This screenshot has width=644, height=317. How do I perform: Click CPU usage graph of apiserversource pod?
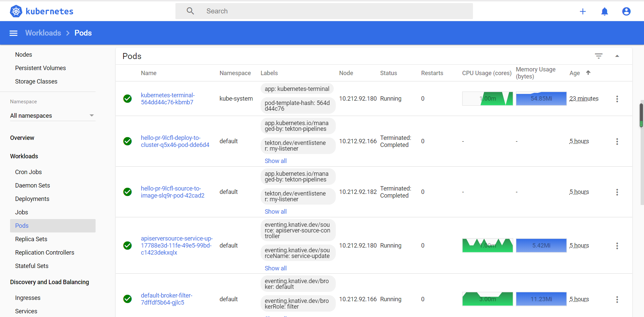pyautogui.click(x=488, y=246)
